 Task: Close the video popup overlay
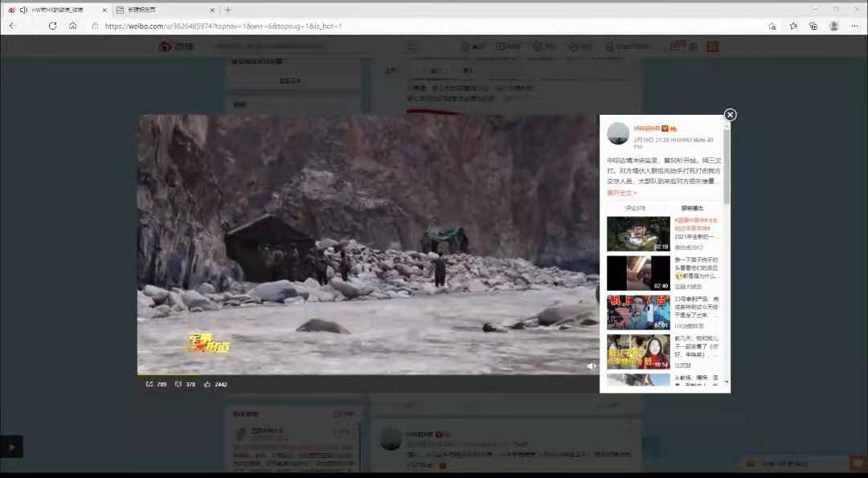pyautogui.click(x=730, y=115)
